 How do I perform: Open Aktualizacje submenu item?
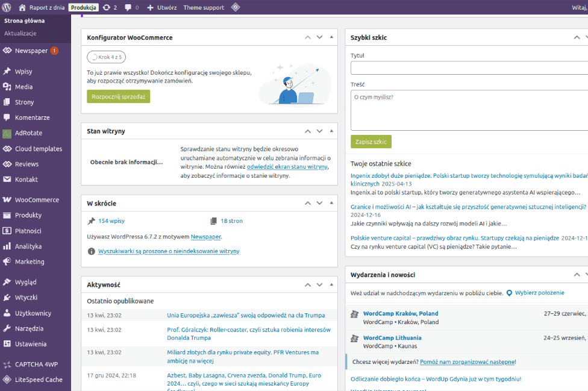click(x=20, y=33)
